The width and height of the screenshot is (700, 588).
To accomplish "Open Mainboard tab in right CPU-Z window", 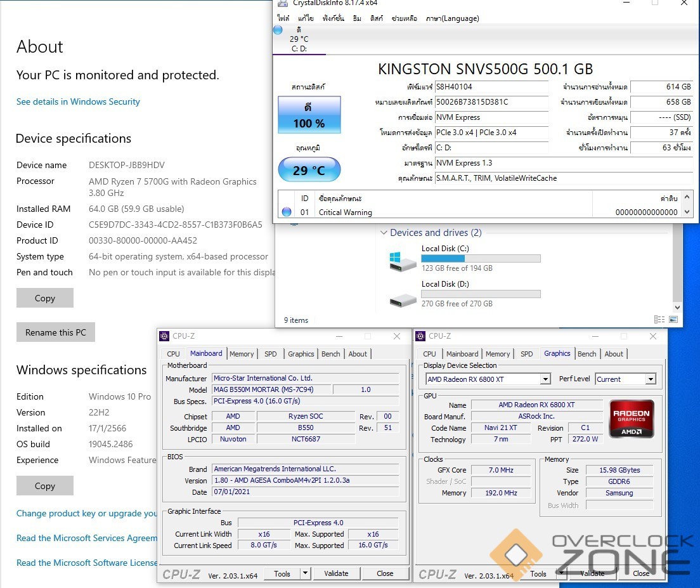I will click(462, 354).
